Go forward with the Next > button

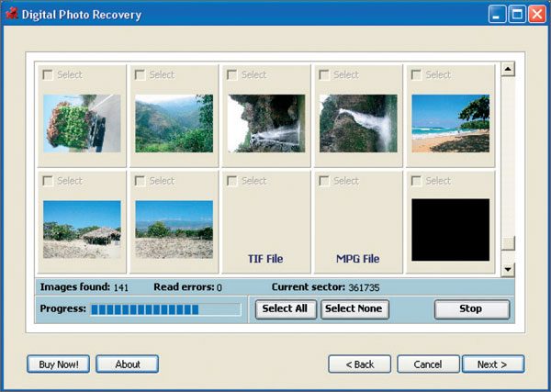click(x=492, y=364)
